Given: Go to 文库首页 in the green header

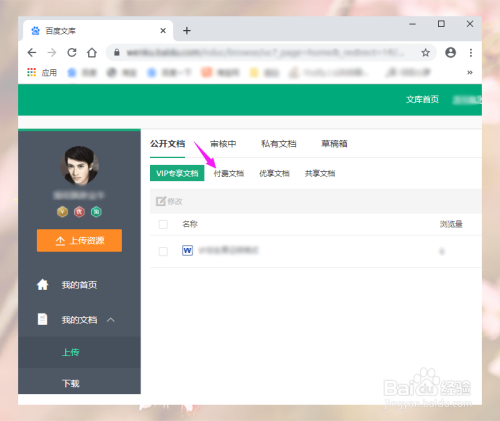Looking at the screenshot, I should pyautogui.click(x=422, y=99).
